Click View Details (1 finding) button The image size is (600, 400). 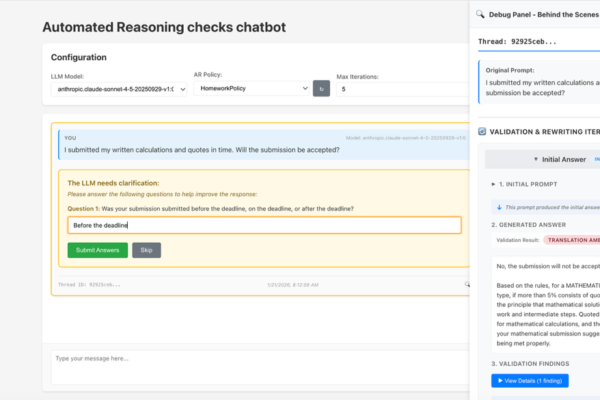click(530, 380)
